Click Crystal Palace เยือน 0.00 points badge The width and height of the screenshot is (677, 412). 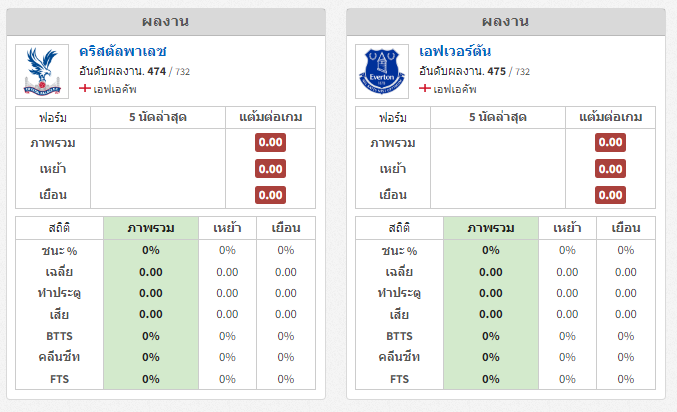[x=270, y=195]
